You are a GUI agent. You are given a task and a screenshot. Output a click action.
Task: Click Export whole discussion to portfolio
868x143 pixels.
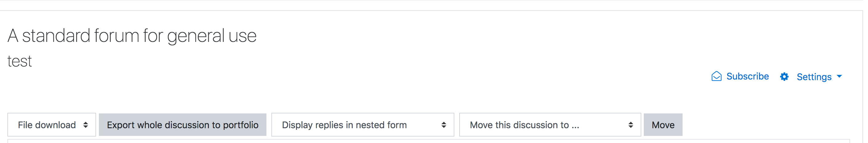click(183, 125)
